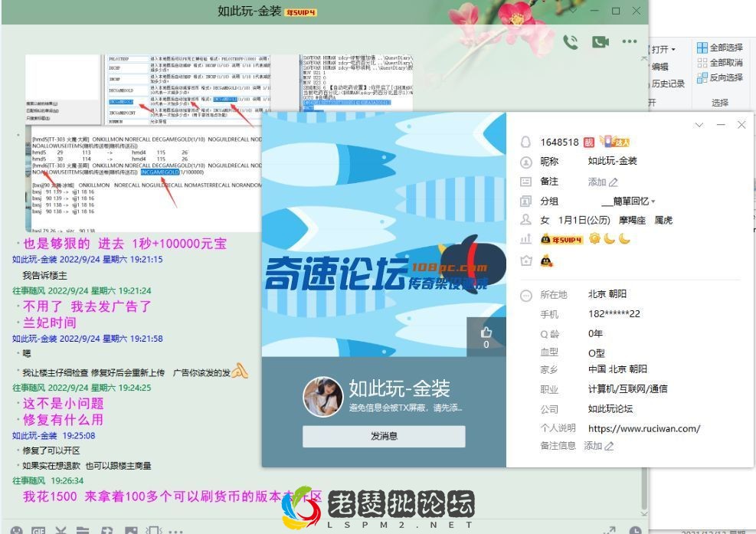This screenshot has height=534, width=756.
Task: Click the expand input area arrows icon
Action: coord(610,529)
